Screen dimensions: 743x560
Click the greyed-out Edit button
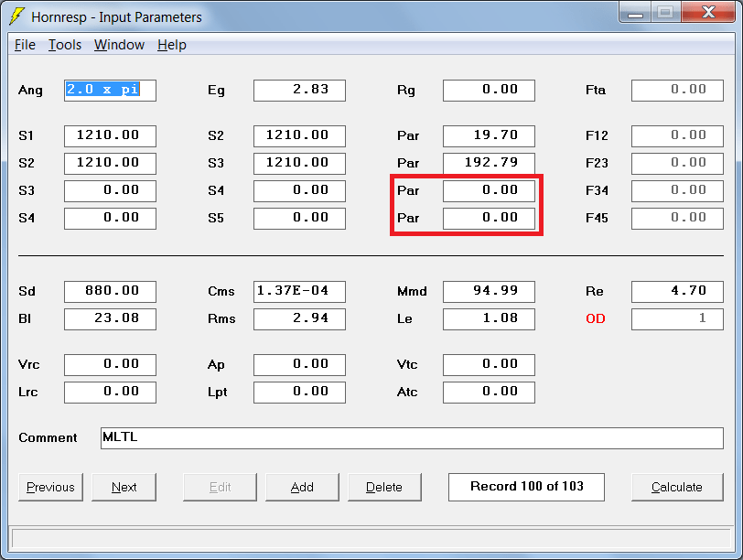(220, 487)
